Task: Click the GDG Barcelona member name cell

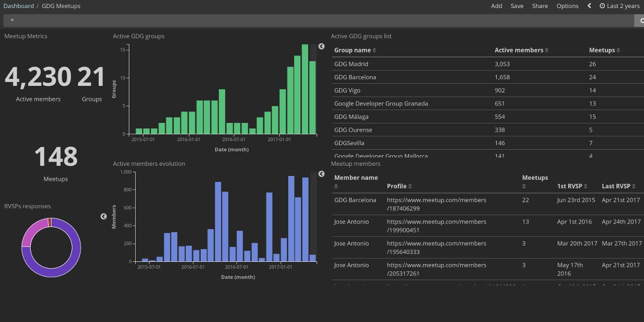Action: [x=355, y=200]
